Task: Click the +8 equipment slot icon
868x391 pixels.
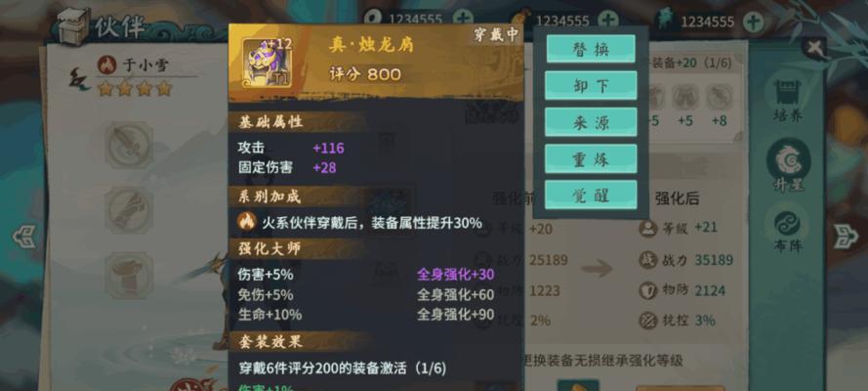Action: [719, 98]
